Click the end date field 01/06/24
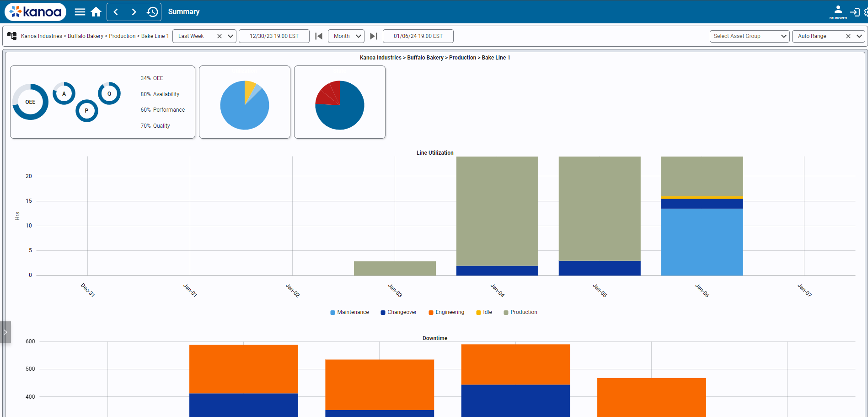Image resolution: width=868 pixels, height=417 pixels. click(x=418, y=36)
